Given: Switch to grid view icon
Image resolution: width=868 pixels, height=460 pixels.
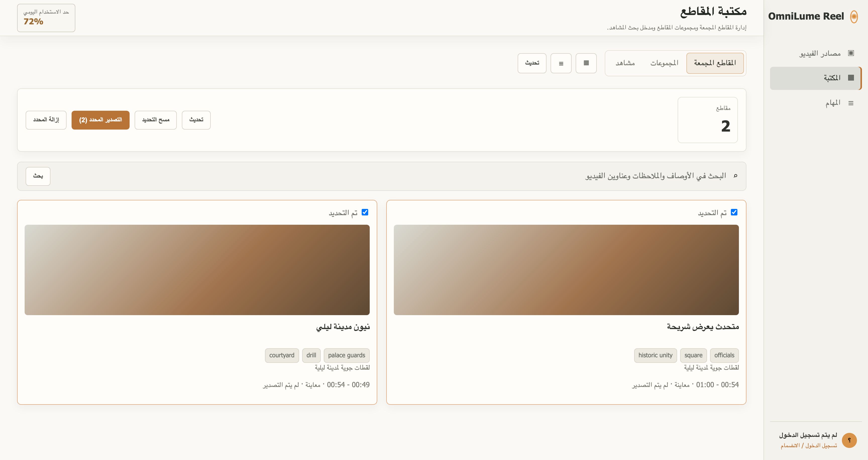Looking at the screenshot, I should click(586, 63).
